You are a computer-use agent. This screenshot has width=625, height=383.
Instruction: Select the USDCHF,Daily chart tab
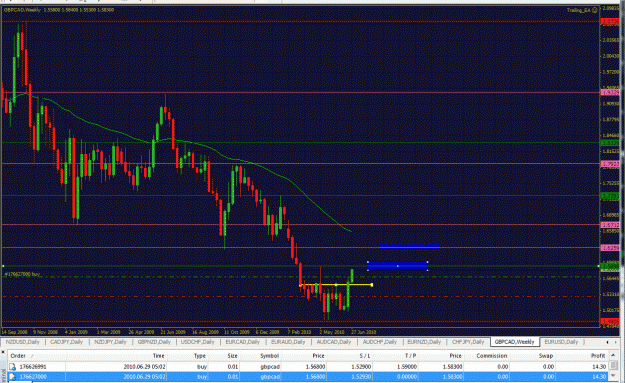198,342
